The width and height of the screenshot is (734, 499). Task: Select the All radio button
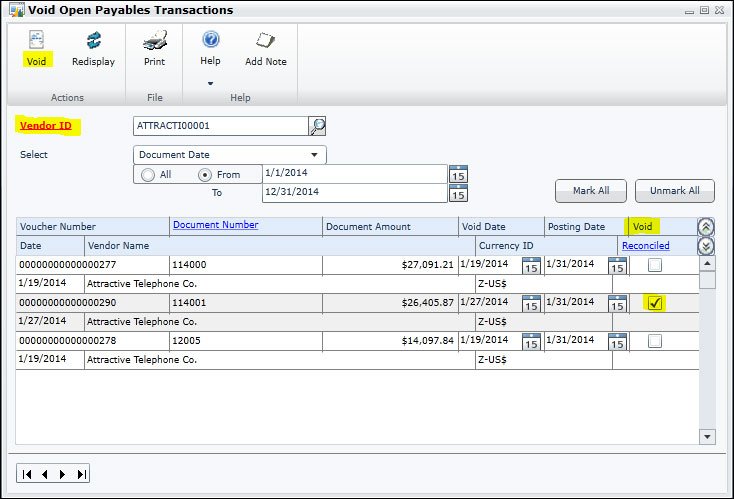point(148,175)
